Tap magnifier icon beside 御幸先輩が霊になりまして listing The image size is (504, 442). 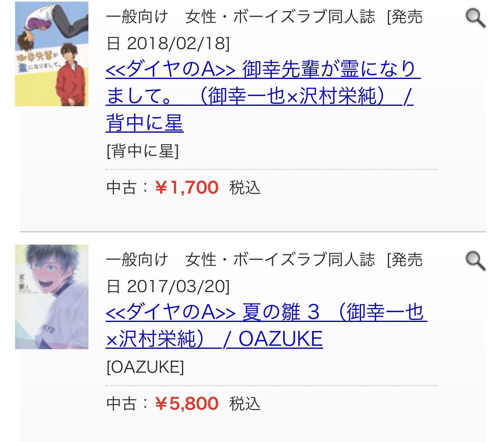[475, 18]
